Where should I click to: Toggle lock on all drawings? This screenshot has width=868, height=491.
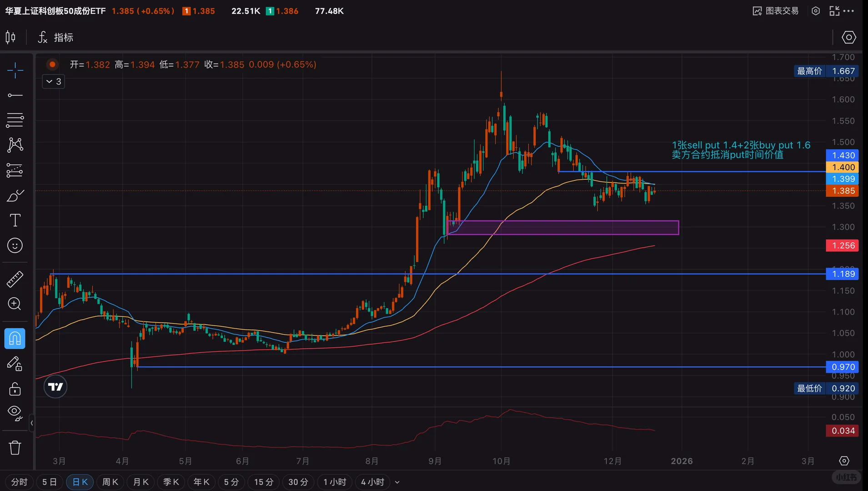[x=15, y=389]
